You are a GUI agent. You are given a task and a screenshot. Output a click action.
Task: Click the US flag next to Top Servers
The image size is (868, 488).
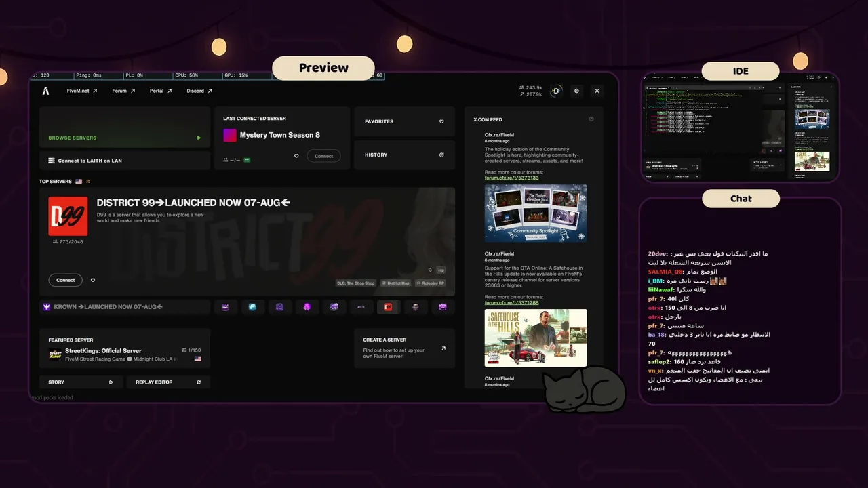pyautogui.click(x=79, y=182)
